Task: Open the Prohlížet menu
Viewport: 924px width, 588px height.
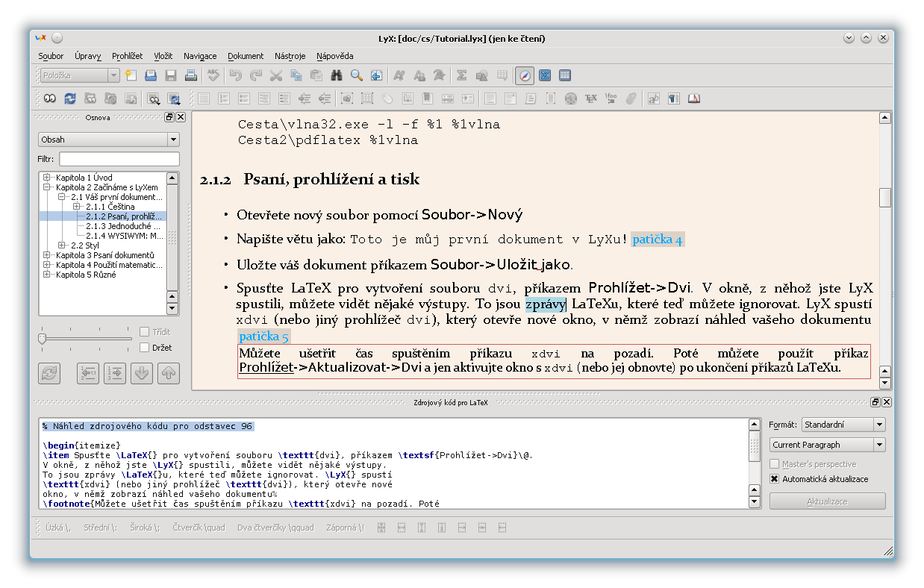Action: point(128,56)
